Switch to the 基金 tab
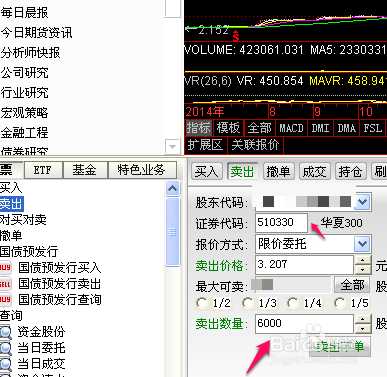 point(85,170)
